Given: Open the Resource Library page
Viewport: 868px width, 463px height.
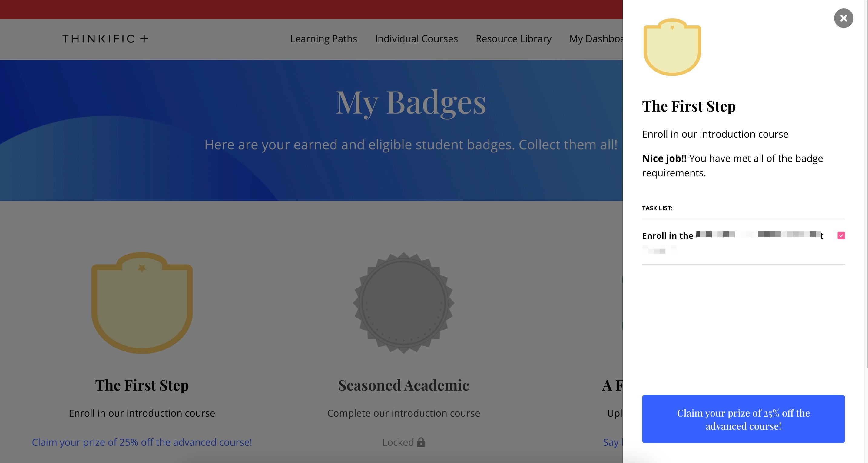Looking at the screenshot, I should [513, 39].
